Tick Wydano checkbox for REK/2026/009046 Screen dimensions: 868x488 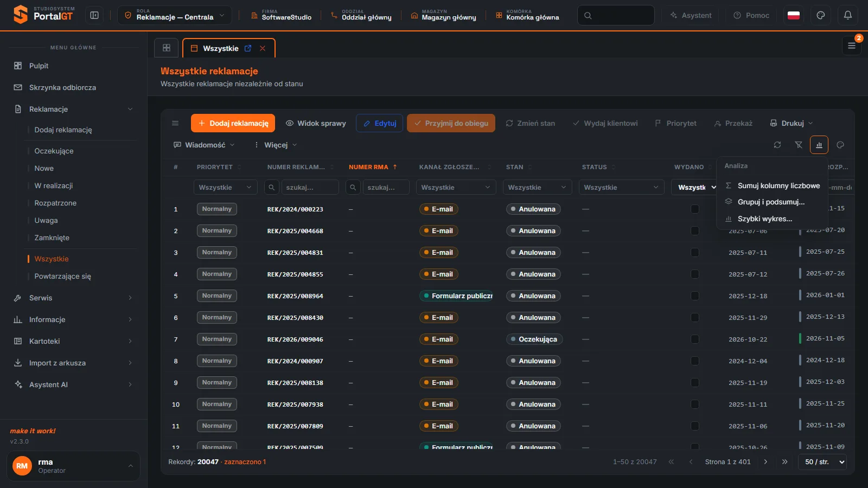pos(695,339)
